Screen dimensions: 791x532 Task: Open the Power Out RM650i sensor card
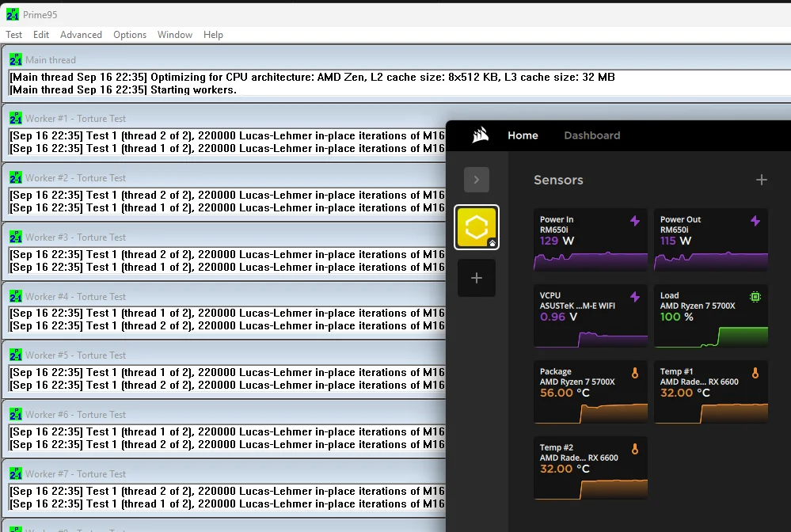(x=710, y=240)
